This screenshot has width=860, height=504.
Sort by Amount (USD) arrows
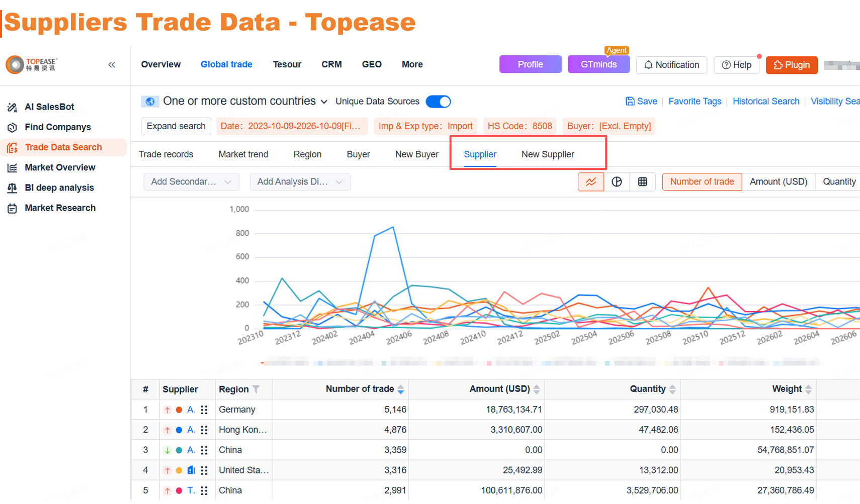point(537,389)
